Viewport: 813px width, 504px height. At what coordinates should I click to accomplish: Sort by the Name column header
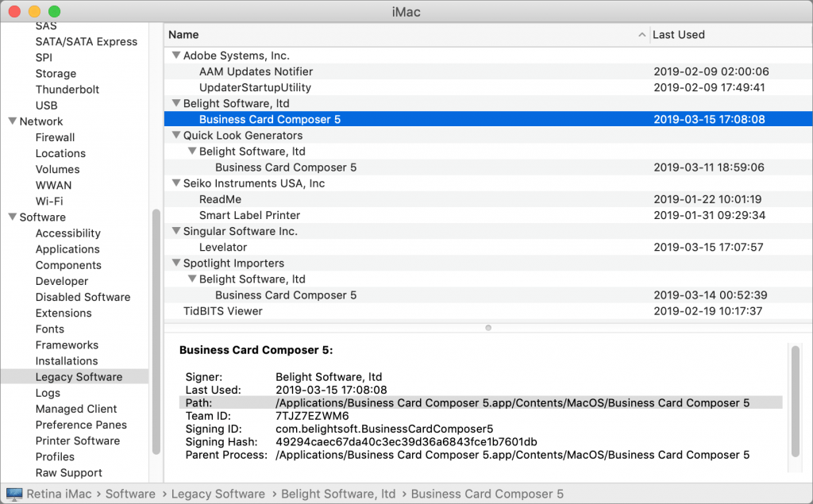407,35
